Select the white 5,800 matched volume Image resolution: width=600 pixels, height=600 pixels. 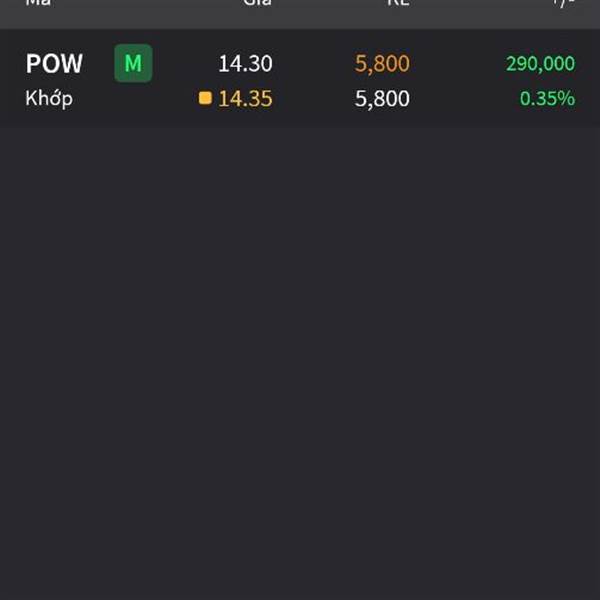(382, 98)
